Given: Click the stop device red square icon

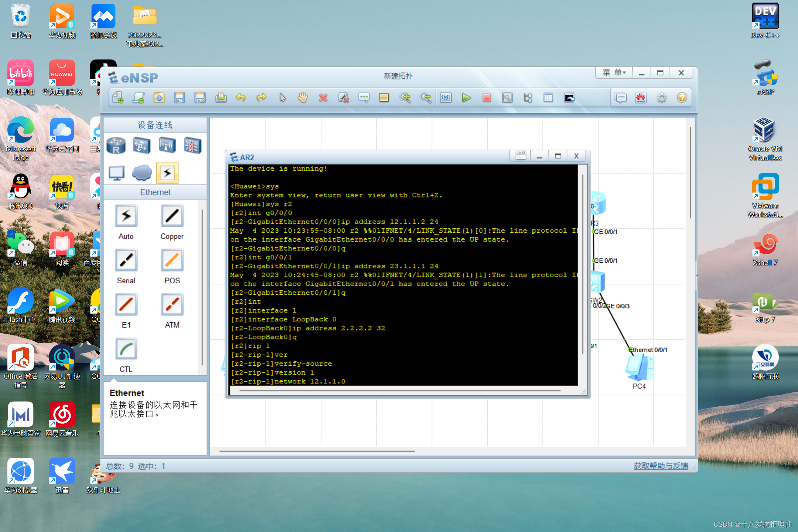Looking at the screenshot, I should pyautogui.click(x=487, y=98).
